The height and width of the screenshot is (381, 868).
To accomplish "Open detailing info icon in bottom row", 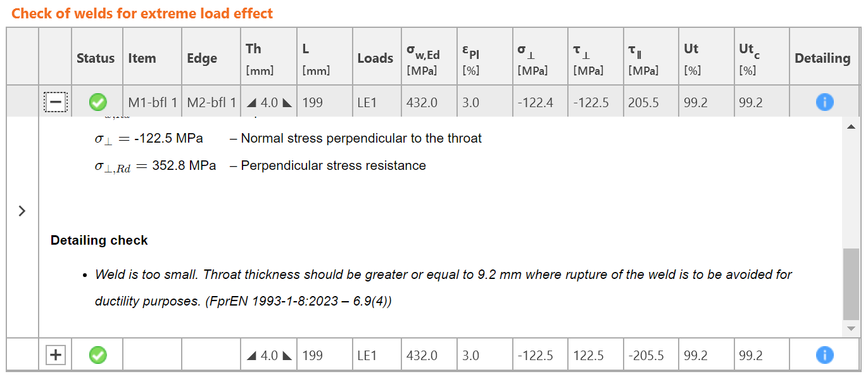I will pos(824,355).
